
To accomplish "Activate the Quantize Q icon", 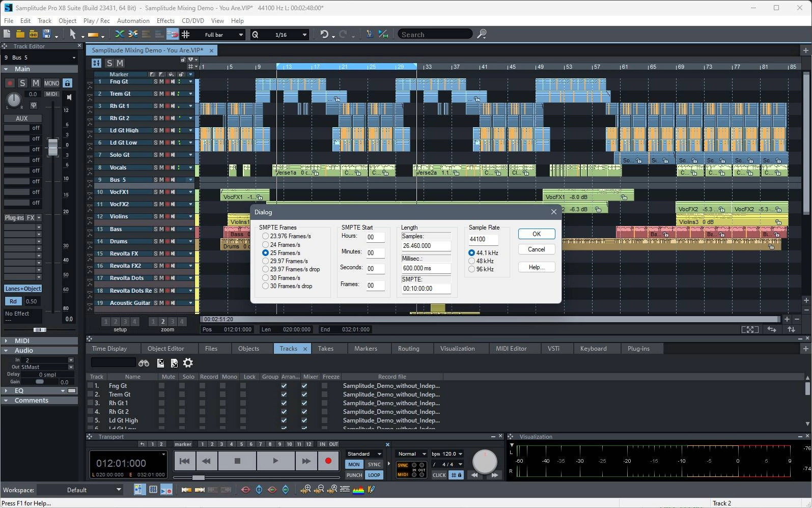I will point(255,35).
